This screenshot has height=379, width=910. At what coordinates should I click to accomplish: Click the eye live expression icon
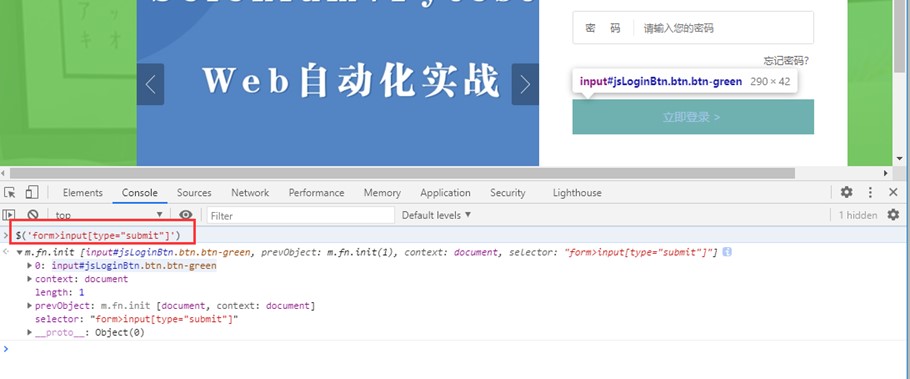coord(186,215)
